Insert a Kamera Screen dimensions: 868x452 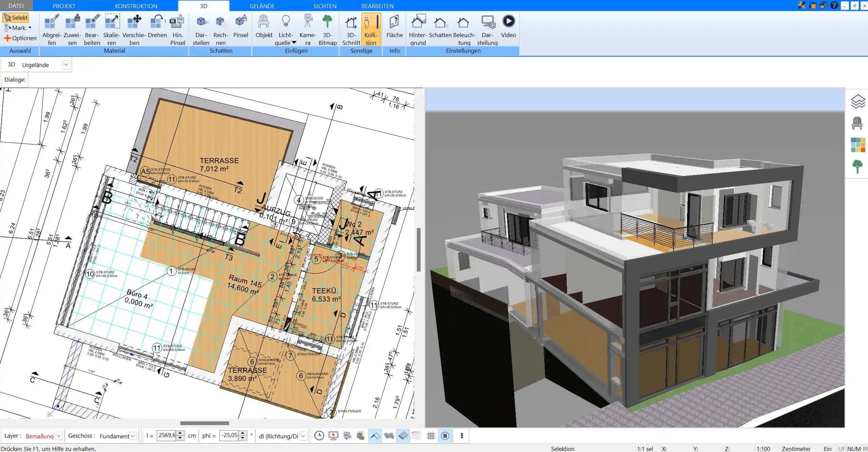(308, 30)
